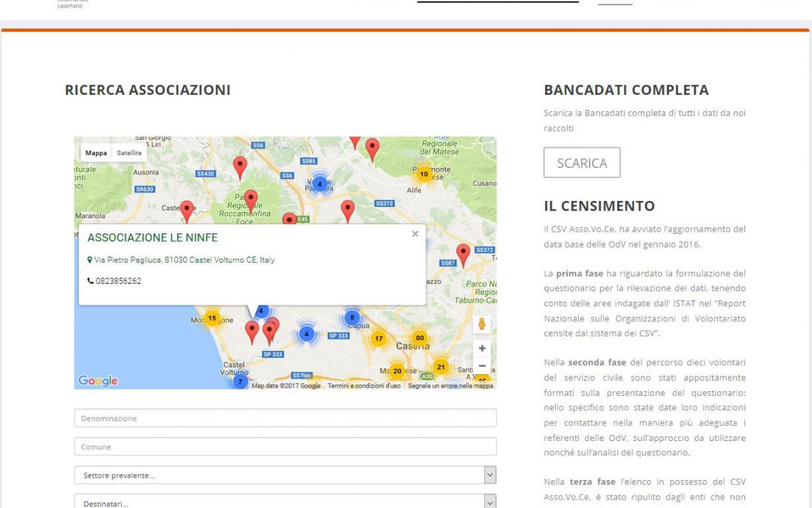The width and height of the screenshot is (812, 508).
Task: Click the IL CENSIMENTO heading
Action: (x=599, y=205)
